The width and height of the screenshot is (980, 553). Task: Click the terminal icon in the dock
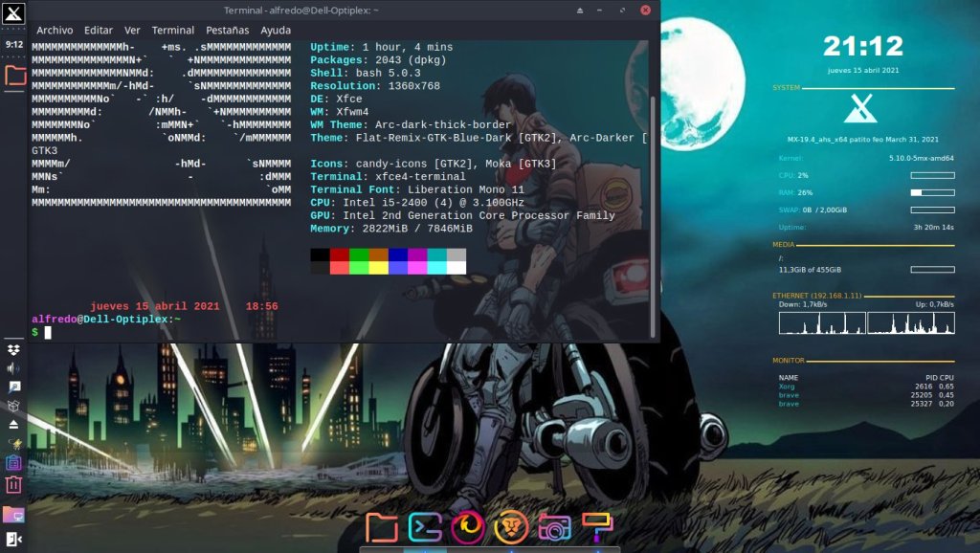[424, 527]
